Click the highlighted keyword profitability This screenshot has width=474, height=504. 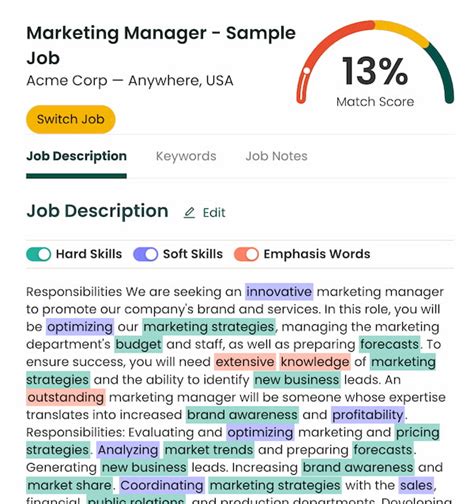click(x=368, y=415)
